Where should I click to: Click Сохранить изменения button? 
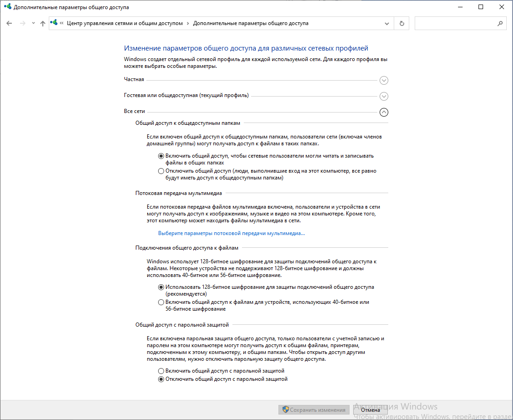[x=314, y=410]
